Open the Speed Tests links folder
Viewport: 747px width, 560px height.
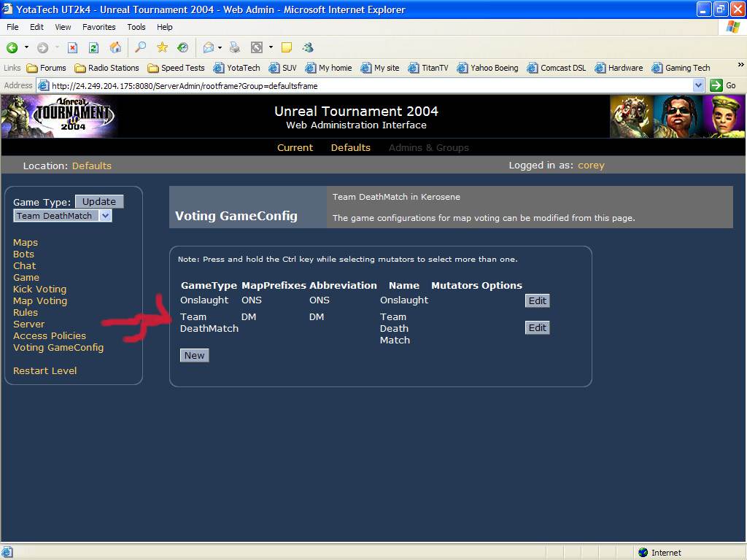pyautogui.click(x=176, y=68)
